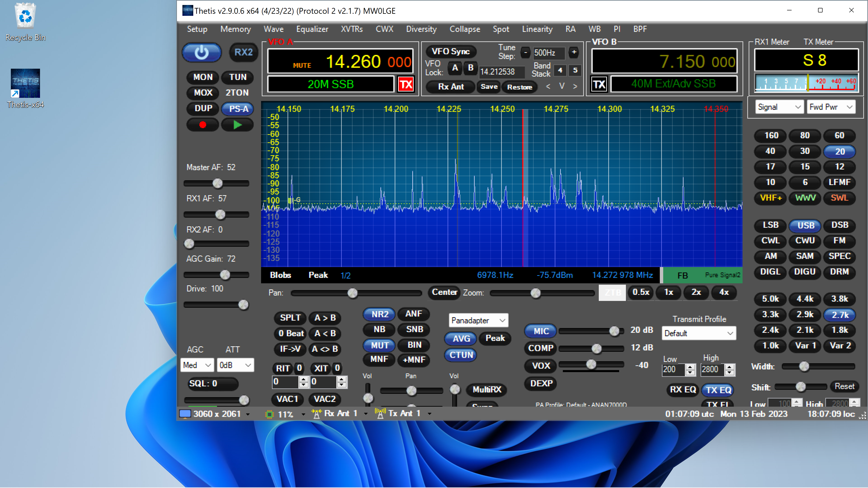Open the Diversity menu
This screenshot has width=868, height=488.
coord(421,29)
